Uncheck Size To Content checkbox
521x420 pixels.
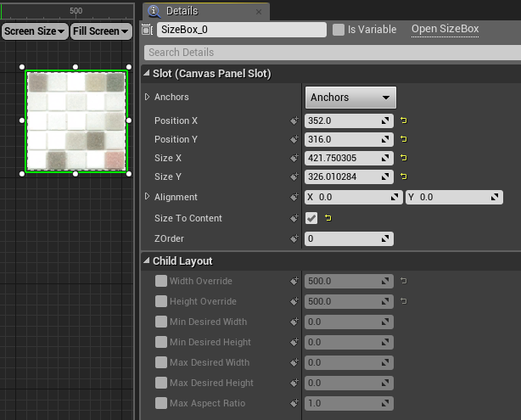click(311, 218)
